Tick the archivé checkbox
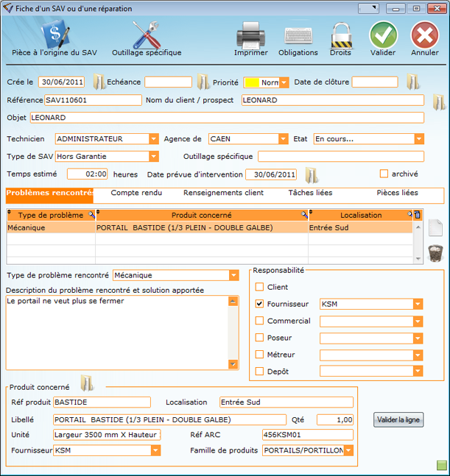 (384, 174)
